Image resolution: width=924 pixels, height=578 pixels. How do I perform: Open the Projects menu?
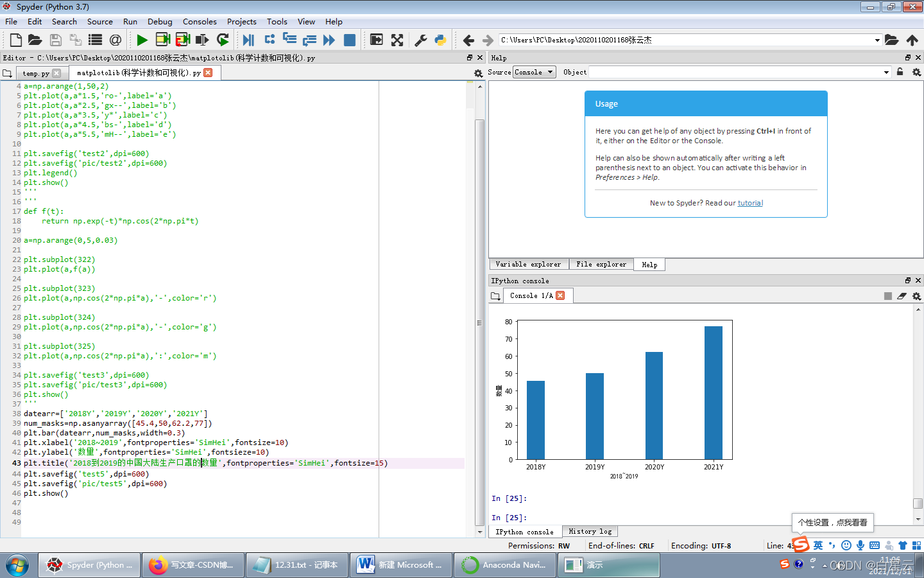point(242,21)
